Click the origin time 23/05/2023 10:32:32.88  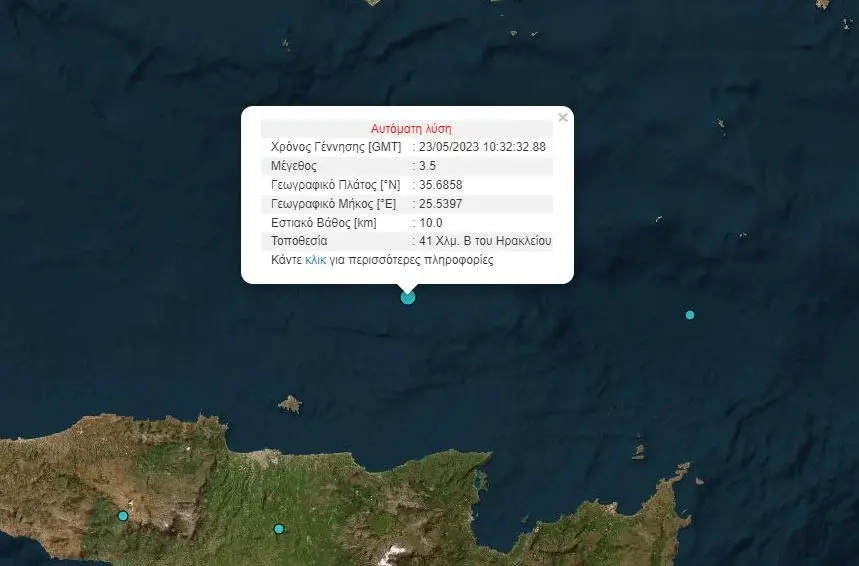click(483, 147)
